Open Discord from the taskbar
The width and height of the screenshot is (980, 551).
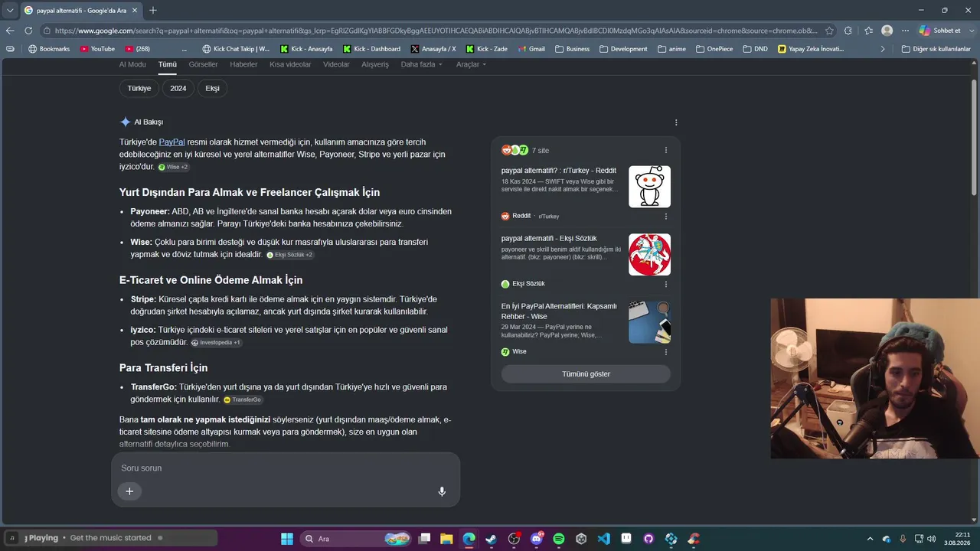click(x=536, y=539)
